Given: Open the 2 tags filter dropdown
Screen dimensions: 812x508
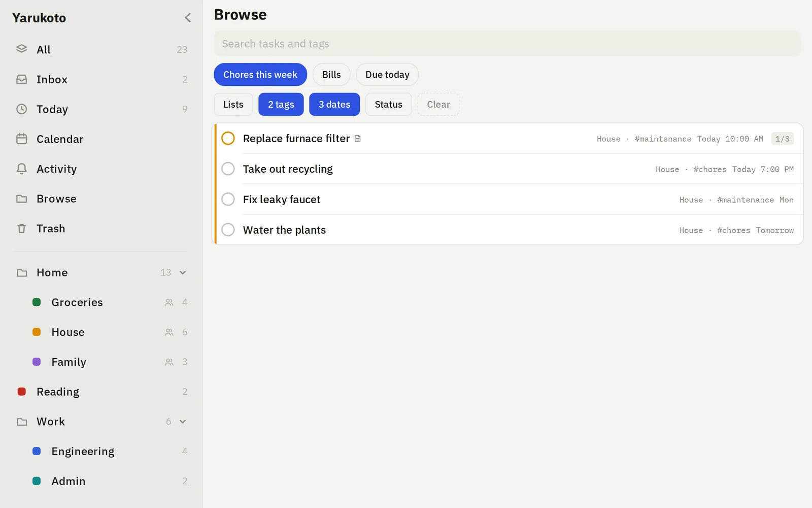Looking at the screenshot, I should pos(281,104).
